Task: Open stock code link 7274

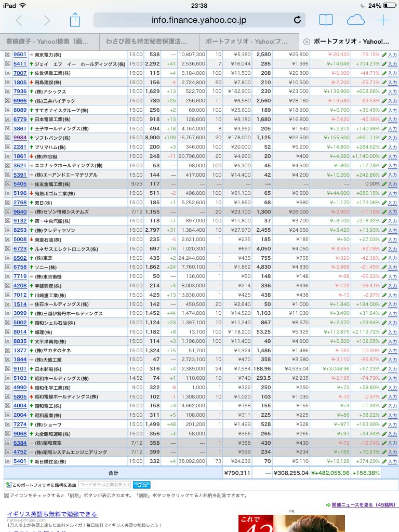Action: pos(20,424)
